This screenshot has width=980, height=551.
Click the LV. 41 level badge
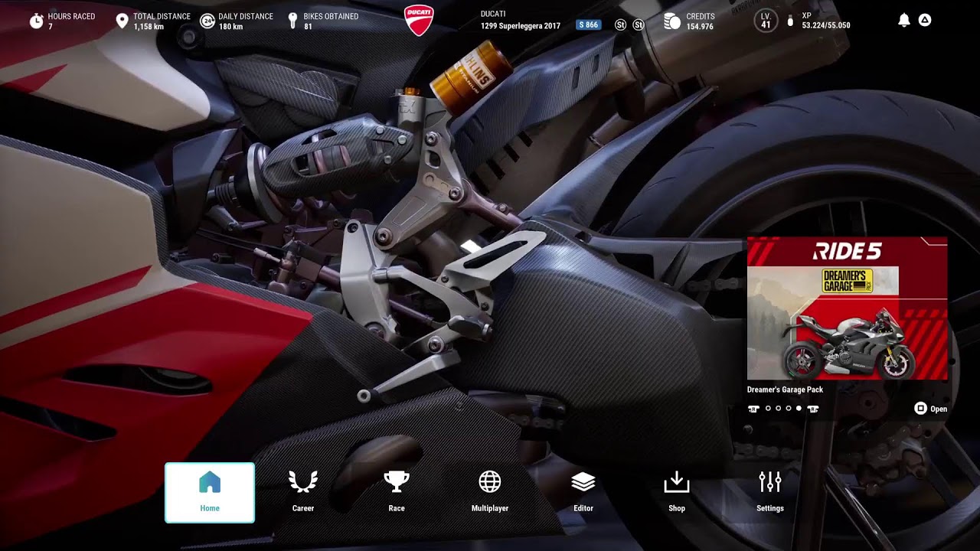[766, 21]
